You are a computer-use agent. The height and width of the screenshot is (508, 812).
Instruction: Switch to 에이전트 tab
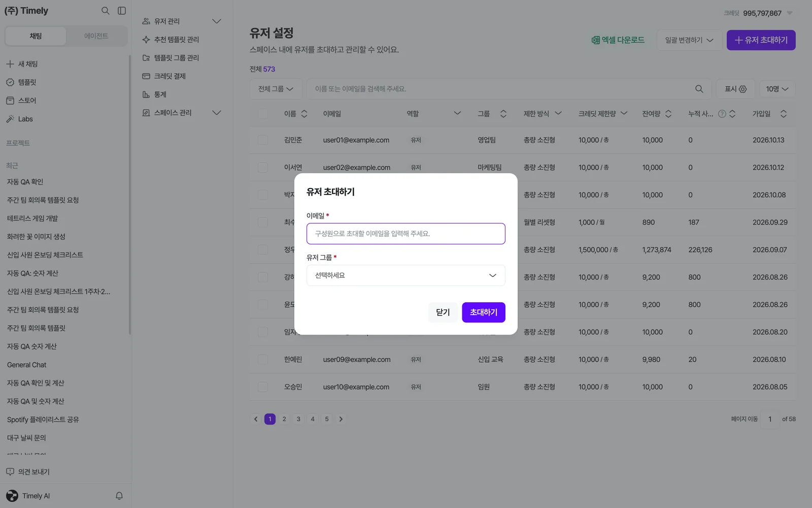96,36
